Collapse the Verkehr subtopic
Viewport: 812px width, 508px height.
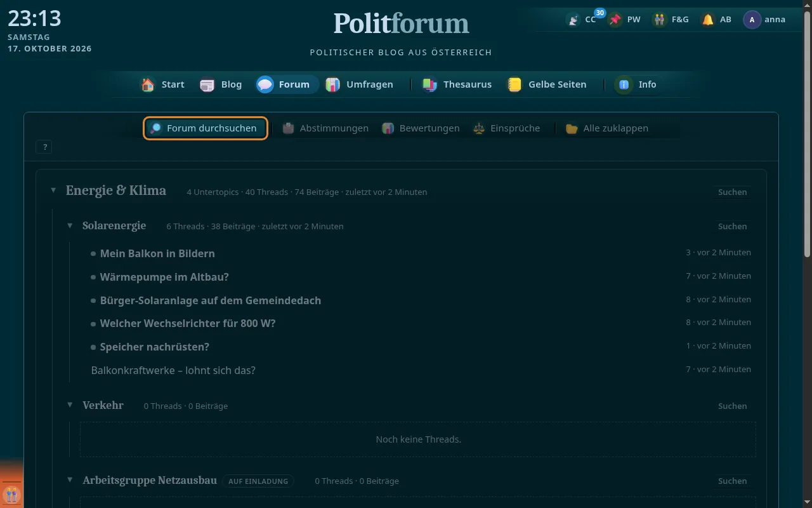point(70,406)
